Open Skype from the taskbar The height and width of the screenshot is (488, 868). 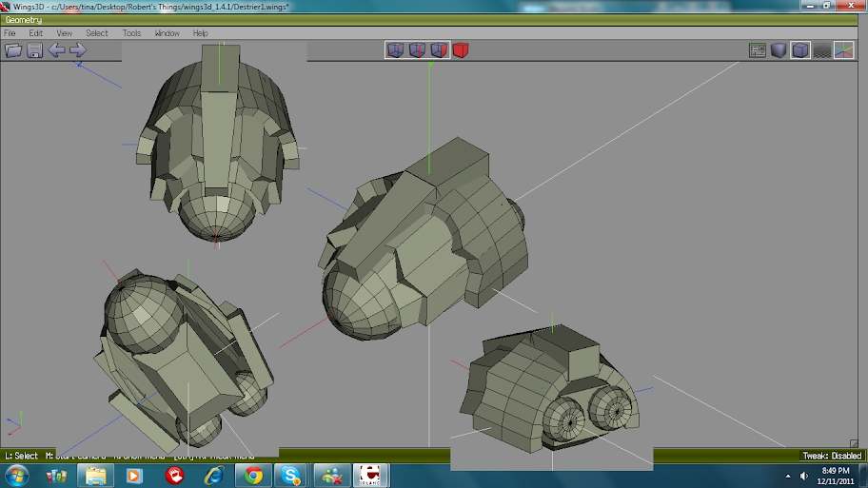[x=291, y=476]
